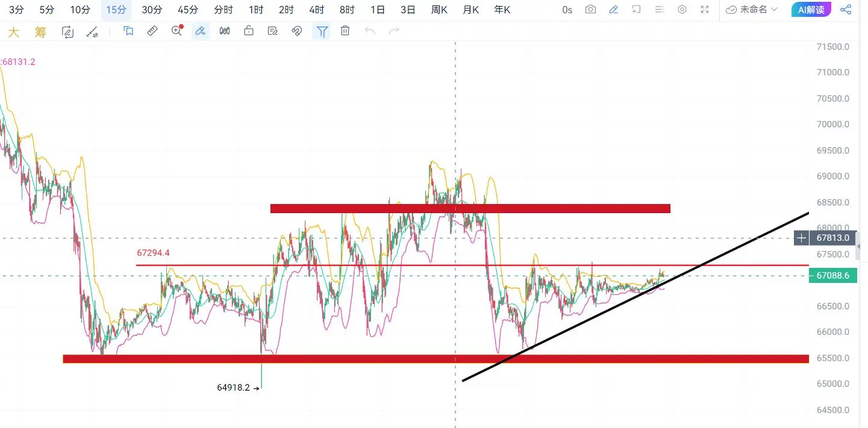Undo the last drawing action
Image resolution: width=868 pixels, height=428 pixels.
[370, 31]
